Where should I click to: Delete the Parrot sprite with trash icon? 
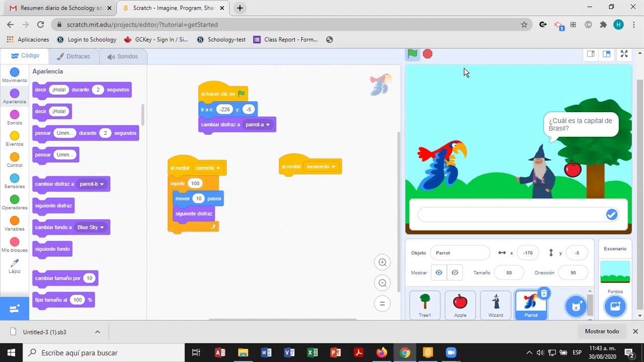pyautogui.click(x=544, y=293)
